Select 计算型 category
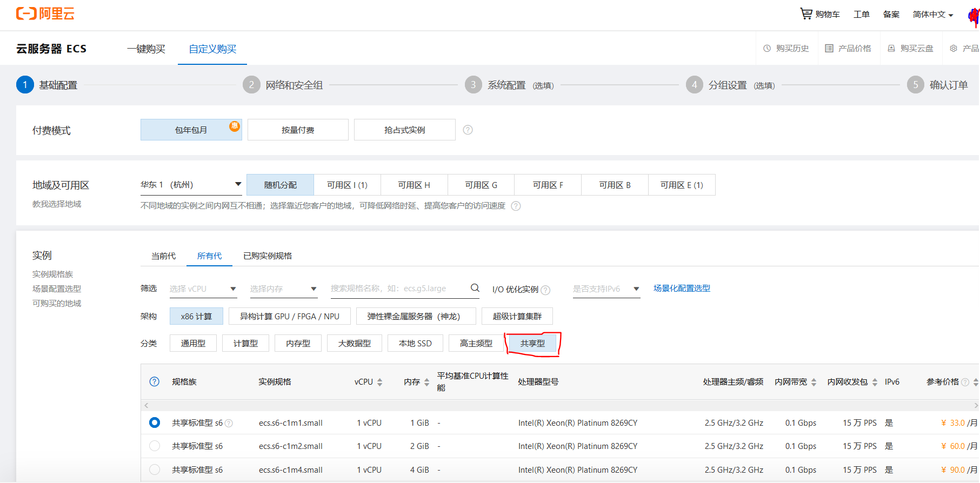The image size is (980, 483). pos(245,343)
